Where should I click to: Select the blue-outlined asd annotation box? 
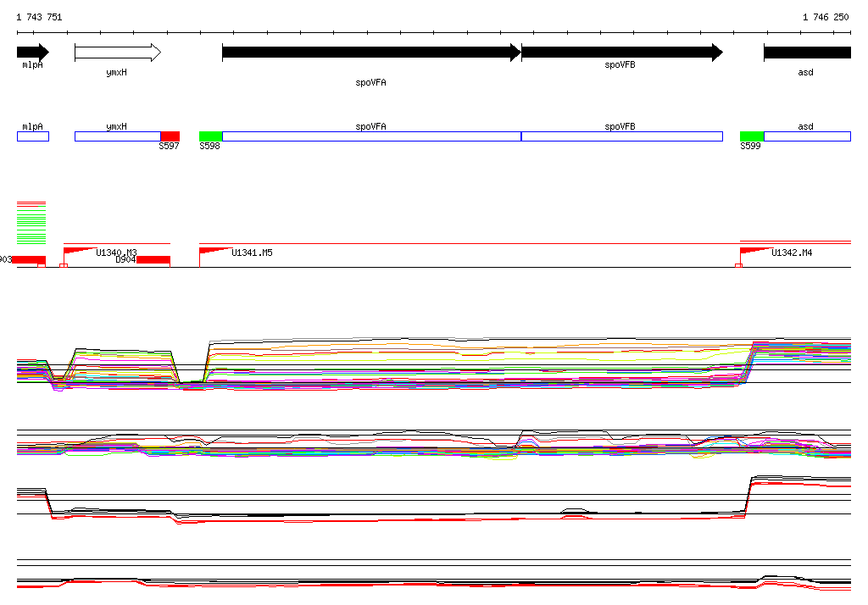point(807,136)
